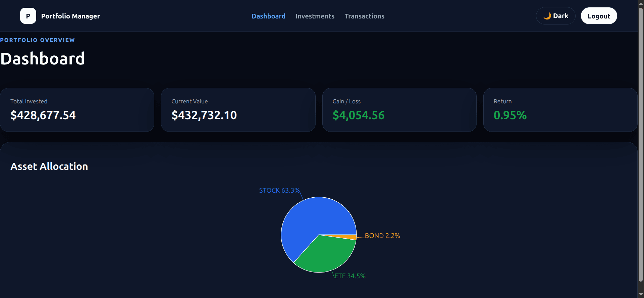Viewport: 644px width, 298px height.
Task: Click the PORTFOLIO OVERVIEW label
Action: click(x=38, y=40)
